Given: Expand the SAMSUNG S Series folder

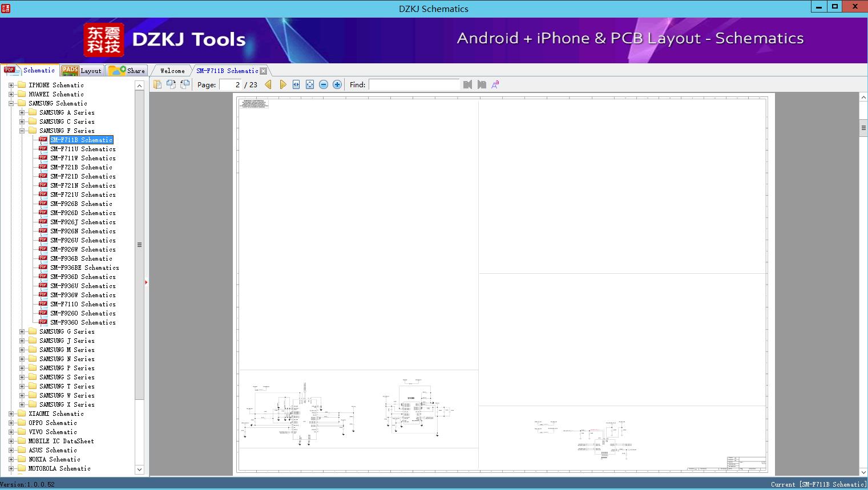Looking at the screenshot, I should [22, 377].
